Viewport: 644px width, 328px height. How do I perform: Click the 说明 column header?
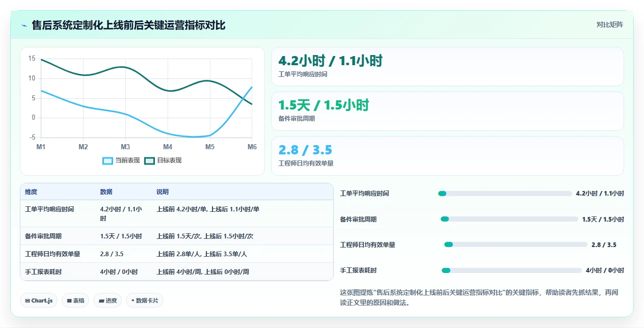coord(163,192)
